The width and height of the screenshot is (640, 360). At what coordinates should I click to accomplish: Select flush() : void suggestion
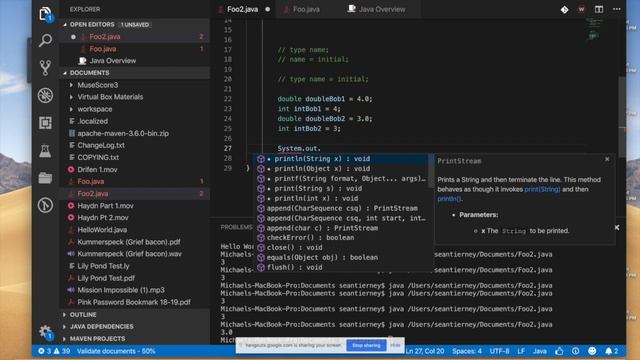coord(342,267)
